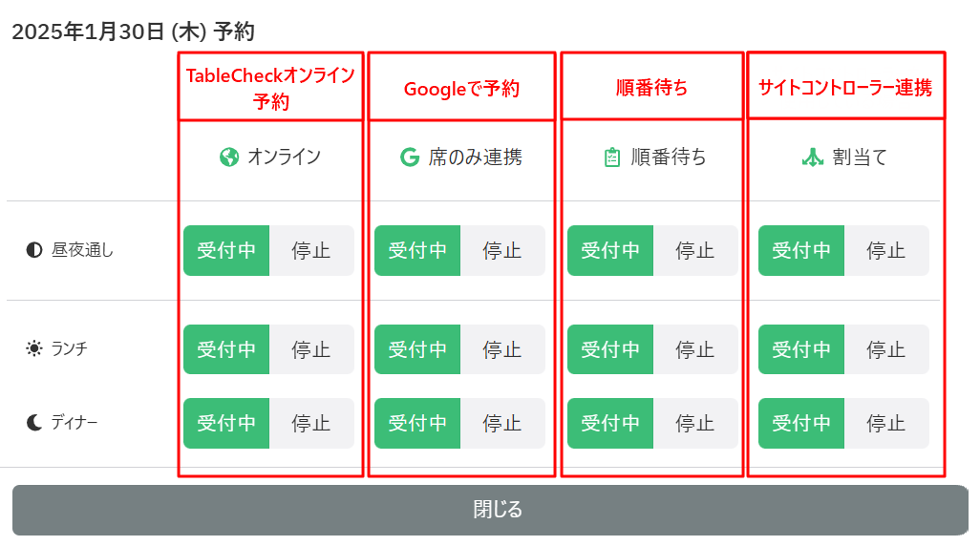980x546 pixels.
Task: Click the TableCheckオンライン予約 header label
Action: click(x=270, y=88)
